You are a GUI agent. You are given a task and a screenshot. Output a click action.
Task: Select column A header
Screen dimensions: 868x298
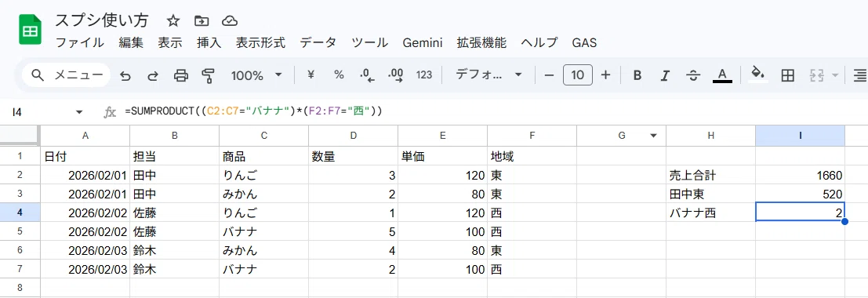point(85,136)
